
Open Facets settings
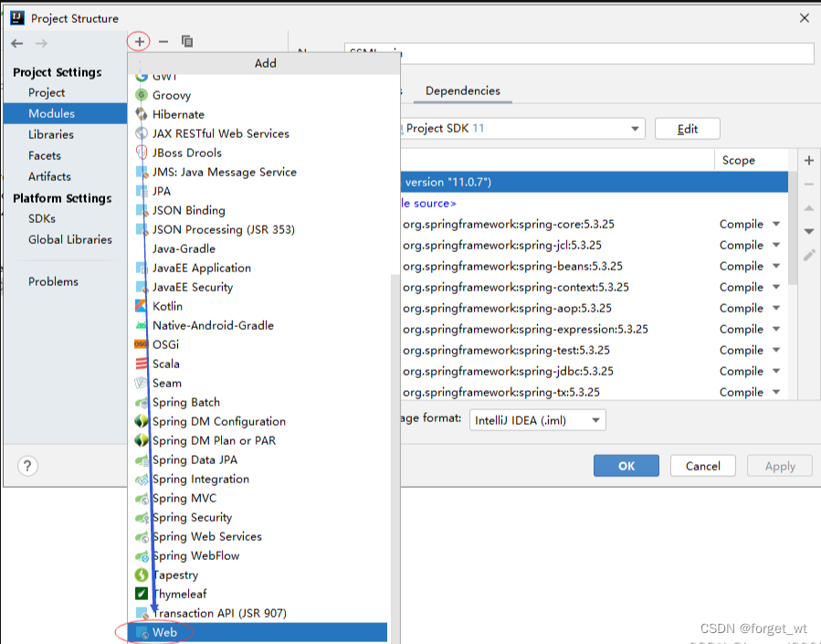pos(45,155)
